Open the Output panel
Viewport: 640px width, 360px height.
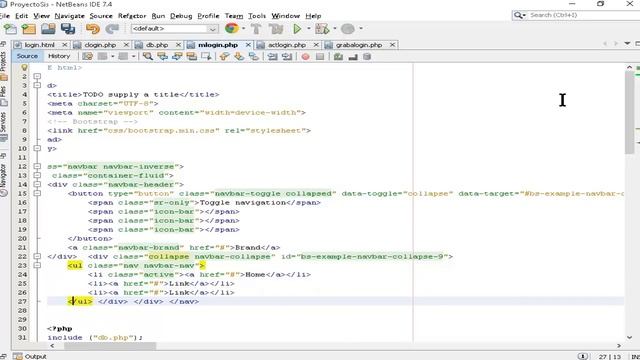(30, 356)
